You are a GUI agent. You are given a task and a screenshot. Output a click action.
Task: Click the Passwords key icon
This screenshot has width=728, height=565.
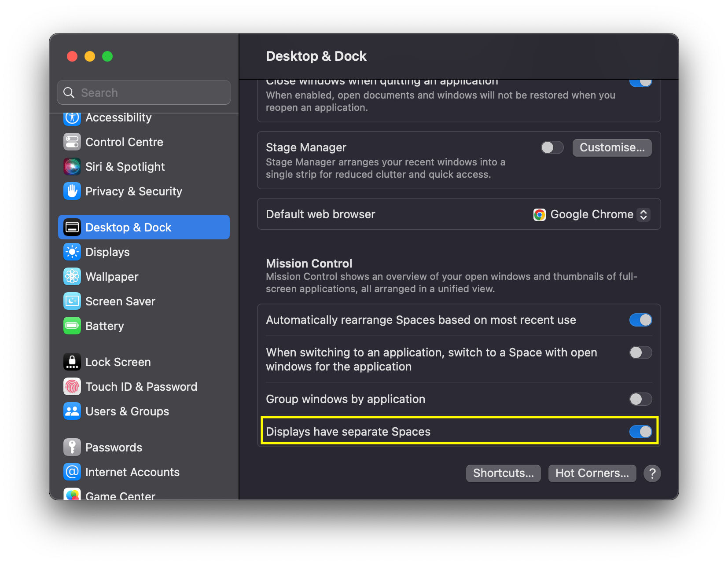tap(72, 448)
